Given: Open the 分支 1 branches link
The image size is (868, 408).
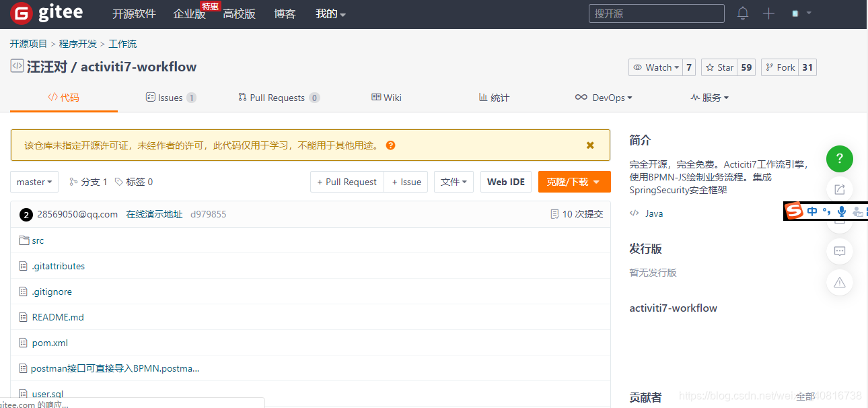Looking at the screenshot, I should point(88,182).
